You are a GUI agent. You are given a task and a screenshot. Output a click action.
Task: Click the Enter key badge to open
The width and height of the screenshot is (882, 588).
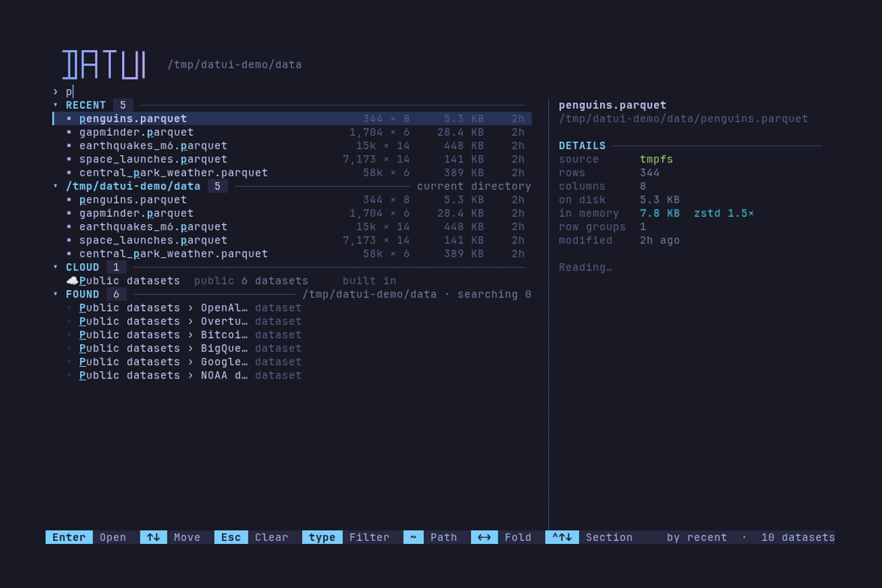point(69,537)
